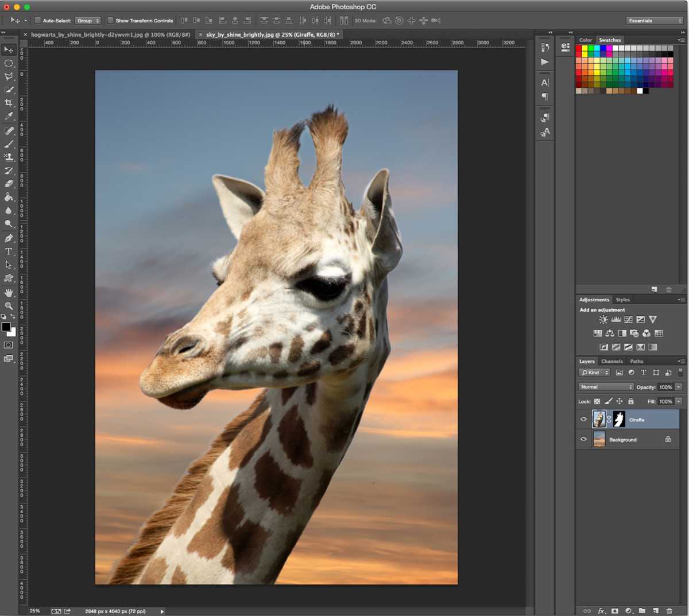Toggle lock image pixels brush icon
The width and height of the screenshot is (689, 616).
(609, 401)
